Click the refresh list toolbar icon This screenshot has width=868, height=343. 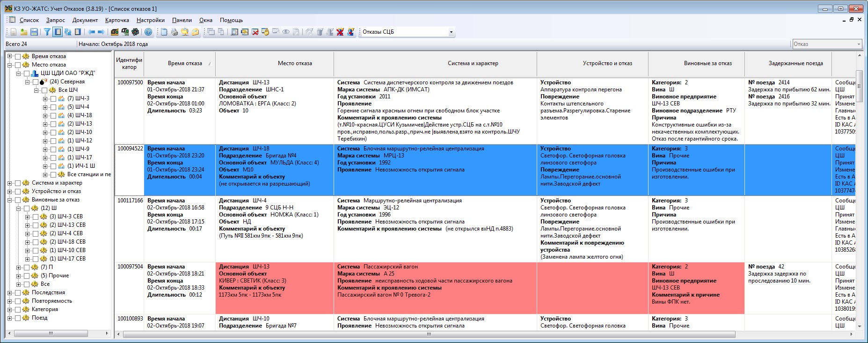coord(68,32)
